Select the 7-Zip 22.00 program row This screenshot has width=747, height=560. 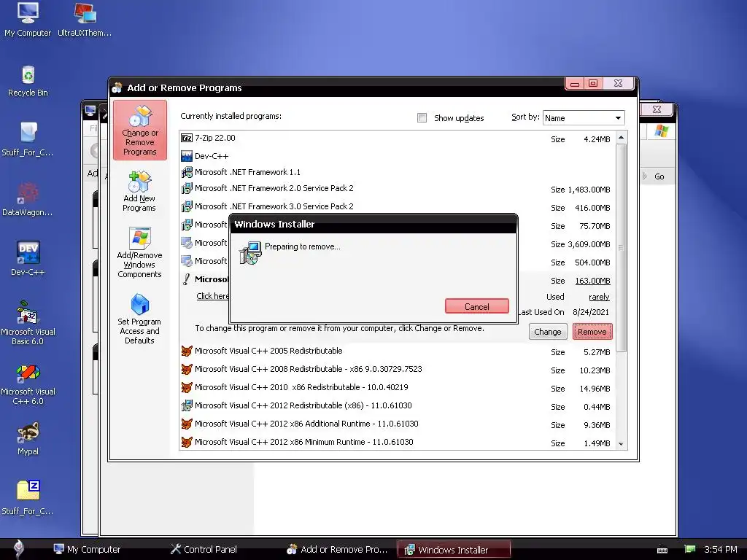tap(398, 138)
